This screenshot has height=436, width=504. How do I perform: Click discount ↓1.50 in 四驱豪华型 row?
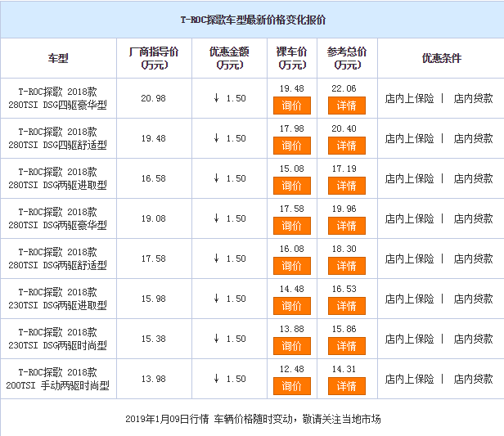click(x=229, y=98)
